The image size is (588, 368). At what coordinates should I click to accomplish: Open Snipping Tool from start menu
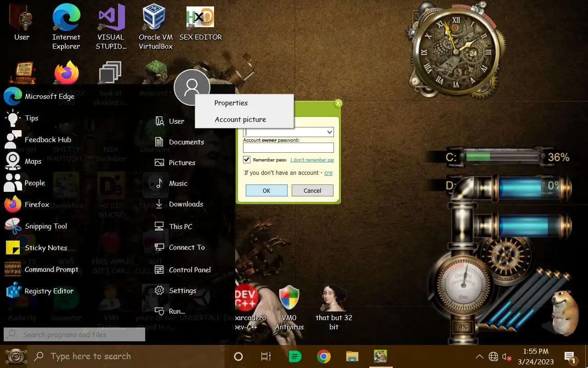[36, 226]
